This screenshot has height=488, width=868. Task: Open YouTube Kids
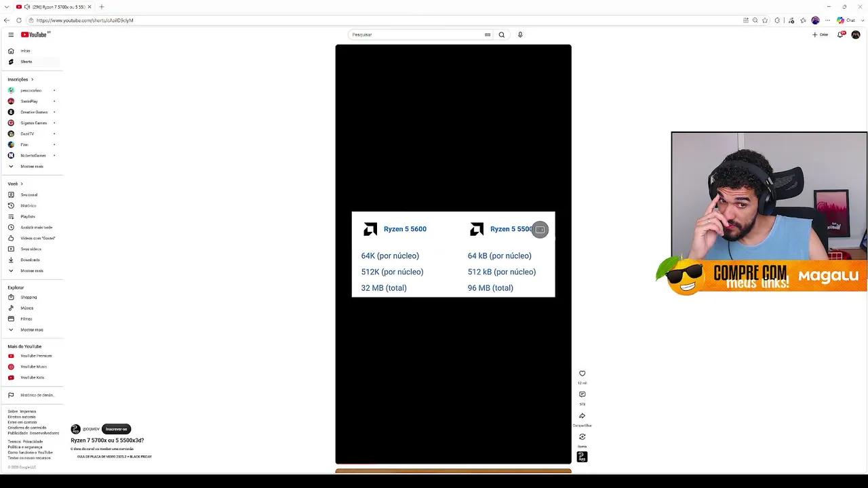32,378
